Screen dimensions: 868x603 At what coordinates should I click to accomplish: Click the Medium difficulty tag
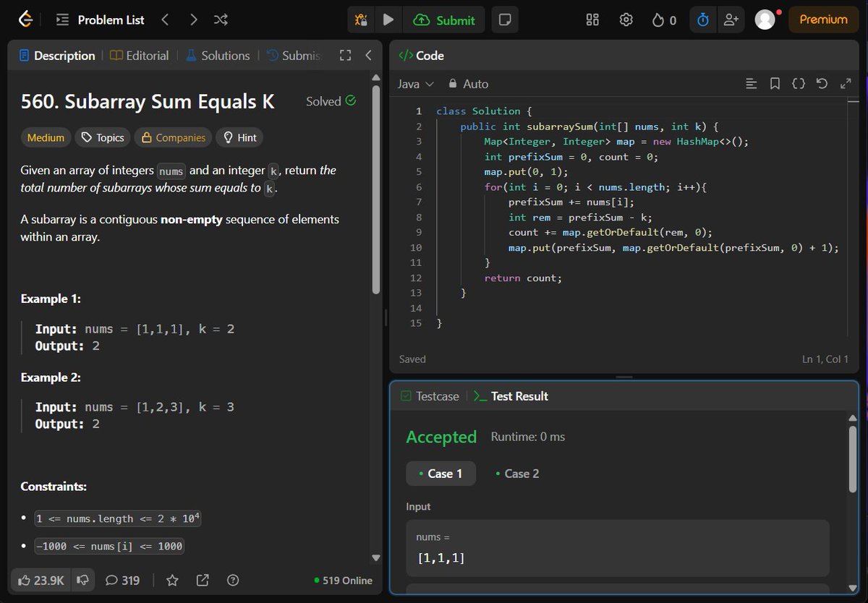tap(46, 137)
